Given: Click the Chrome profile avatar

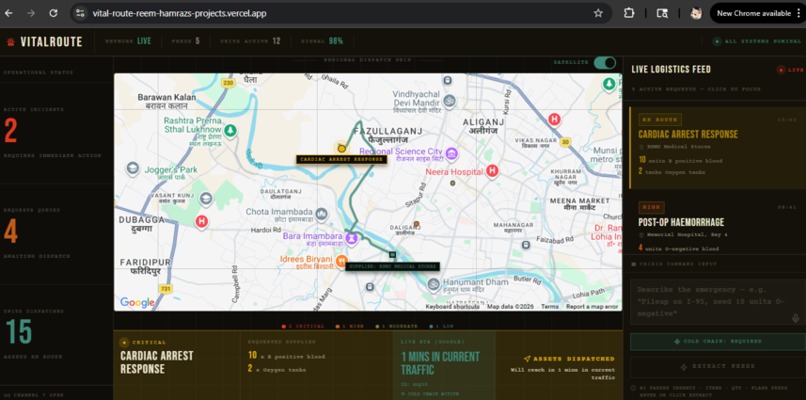Looking at the screenshot, I should (x=696, y=13).
